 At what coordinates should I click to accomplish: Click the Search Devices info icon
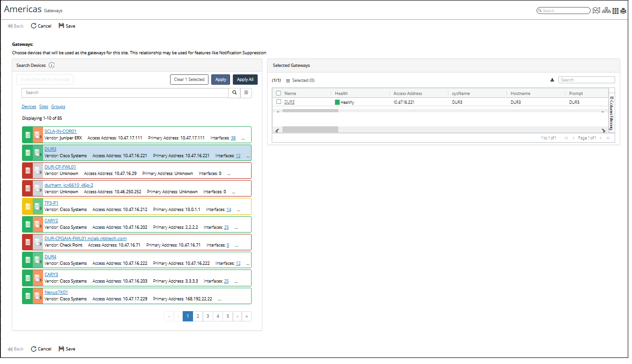click(x=52, y=66)
